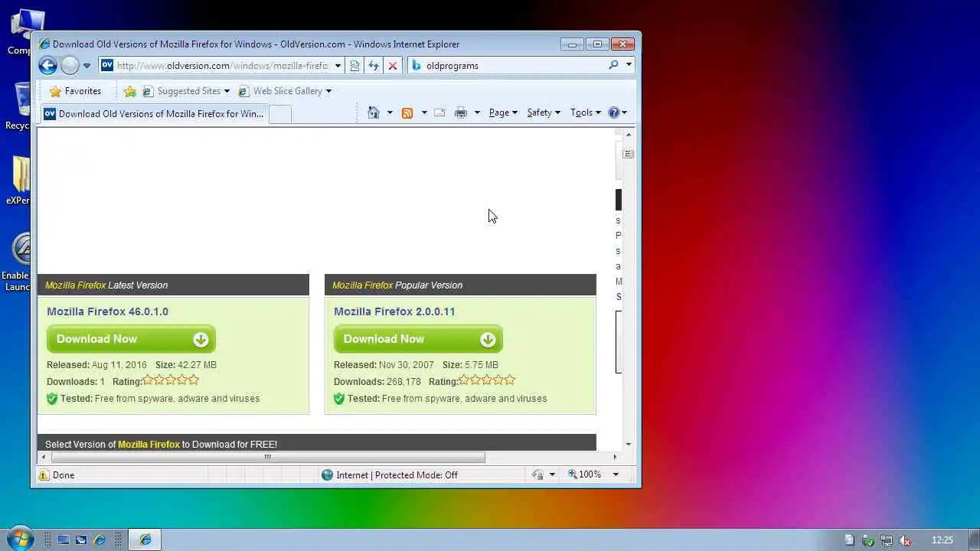Expand the Home button dropdown arrow

click(390, 112)
